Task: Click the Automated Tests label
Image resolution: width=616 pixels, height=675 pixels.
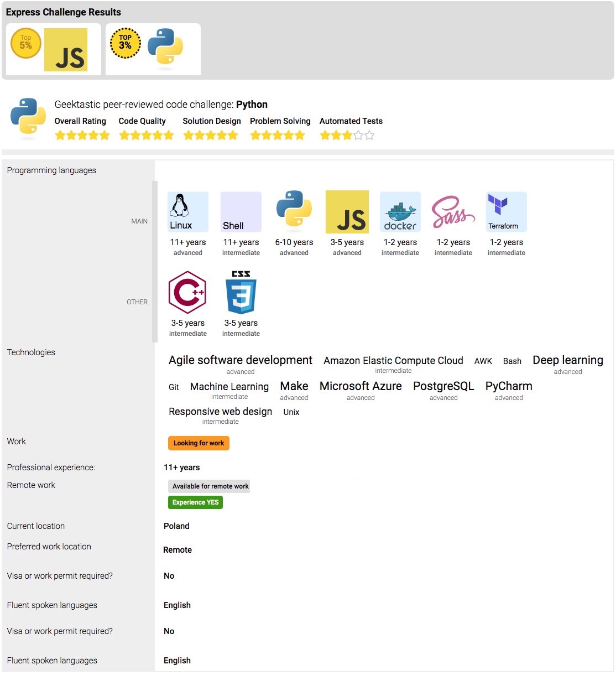Action: point(351,121)
